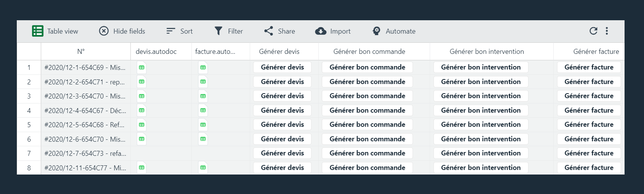Click Générer facture in row 7
This screenshot has width=644, height=194.
pyautogui.click(x=589, y=153)
